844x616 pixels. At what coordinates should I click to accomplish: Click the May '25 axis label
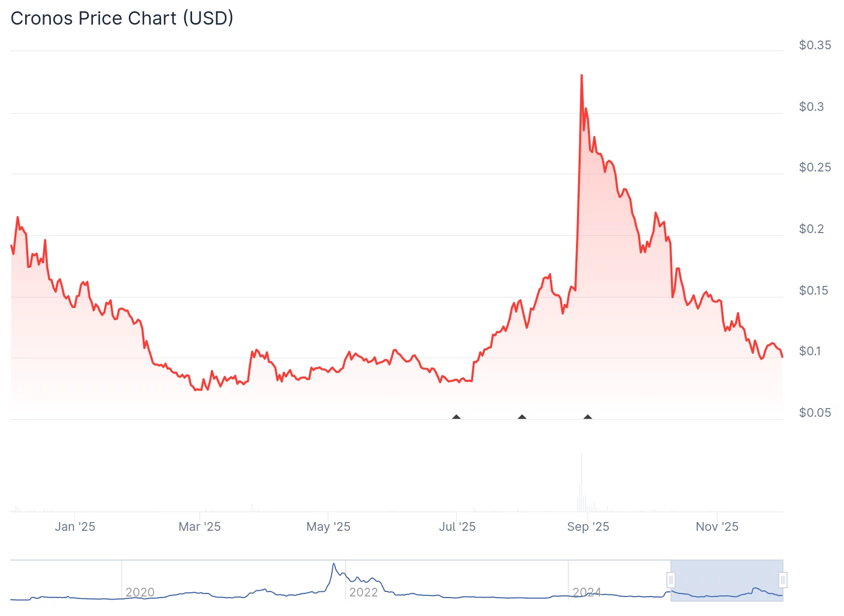pos(328,527)
